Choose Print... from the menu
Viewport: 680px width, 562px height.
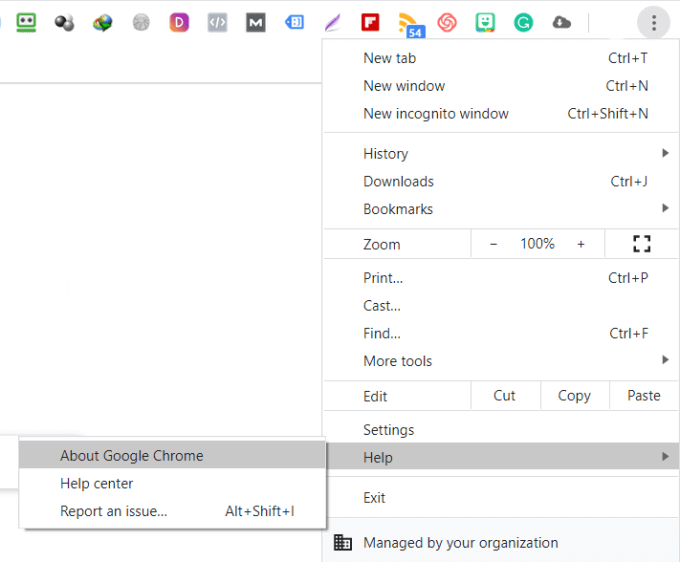pos(501,278)
